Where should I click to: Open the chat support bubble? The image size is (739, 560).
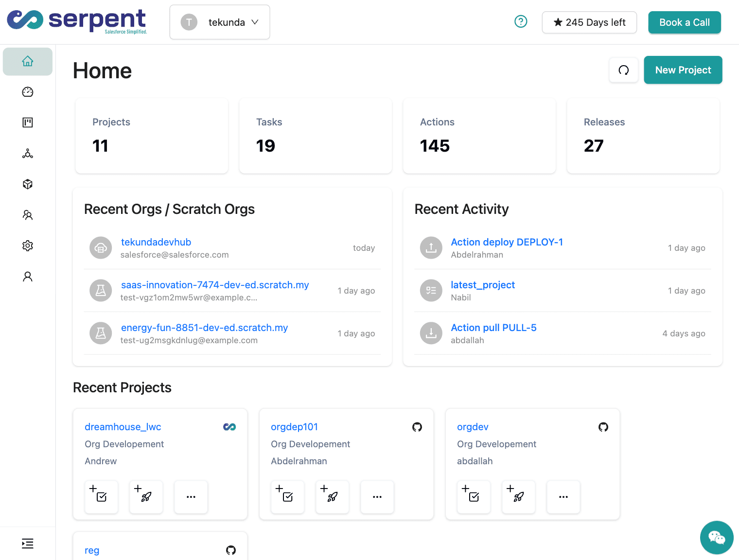point(716,537)
